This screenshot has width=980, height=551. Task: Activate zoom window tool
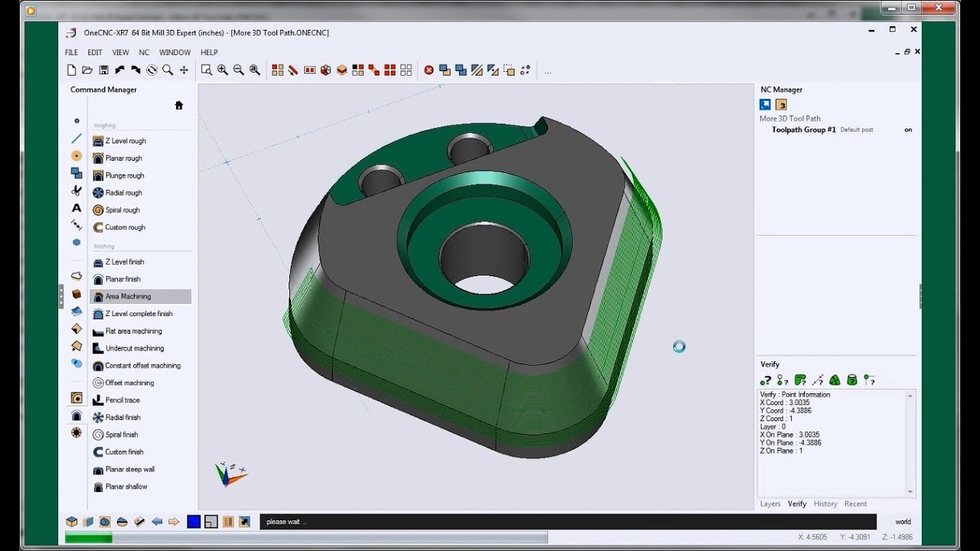click(x=206, y=70)
